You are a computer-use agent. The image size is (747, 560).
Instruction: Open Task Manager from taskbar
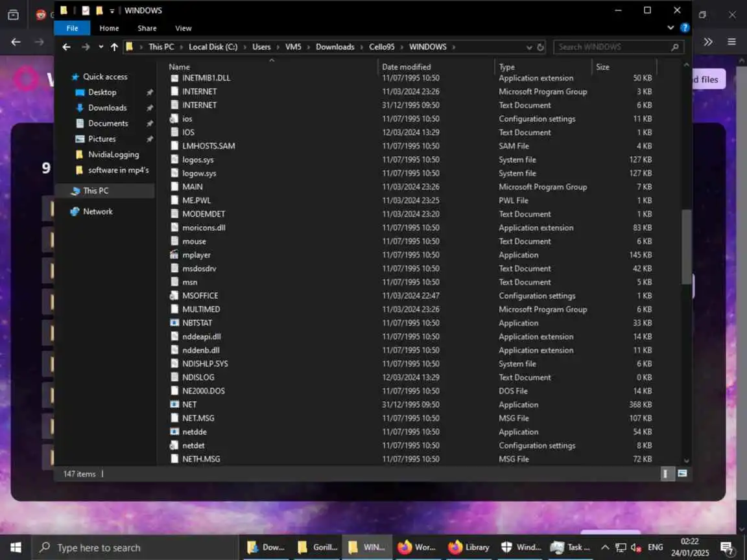click(x=570, y=548)
